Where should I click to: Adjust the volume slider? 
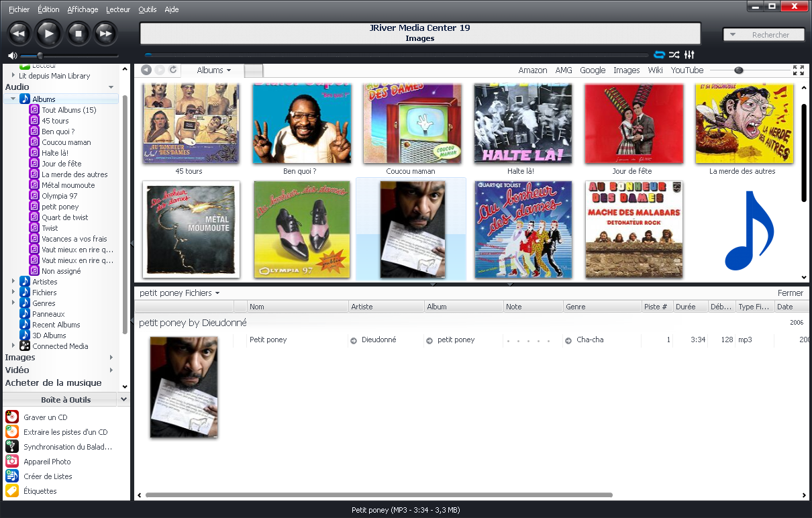coord(69,56)
